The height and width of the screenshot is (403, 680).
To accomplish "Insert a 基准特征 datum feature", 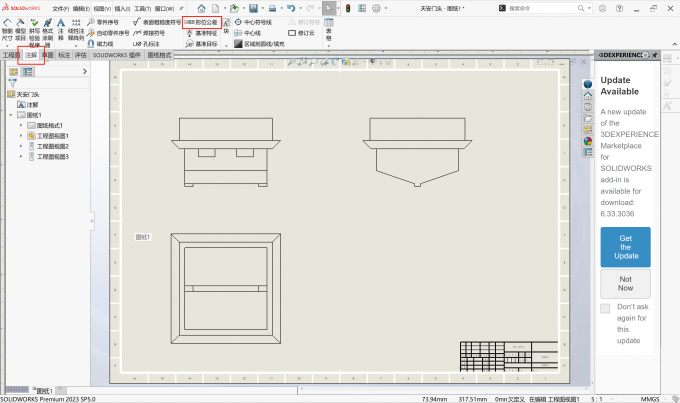I will click(202, 33).
